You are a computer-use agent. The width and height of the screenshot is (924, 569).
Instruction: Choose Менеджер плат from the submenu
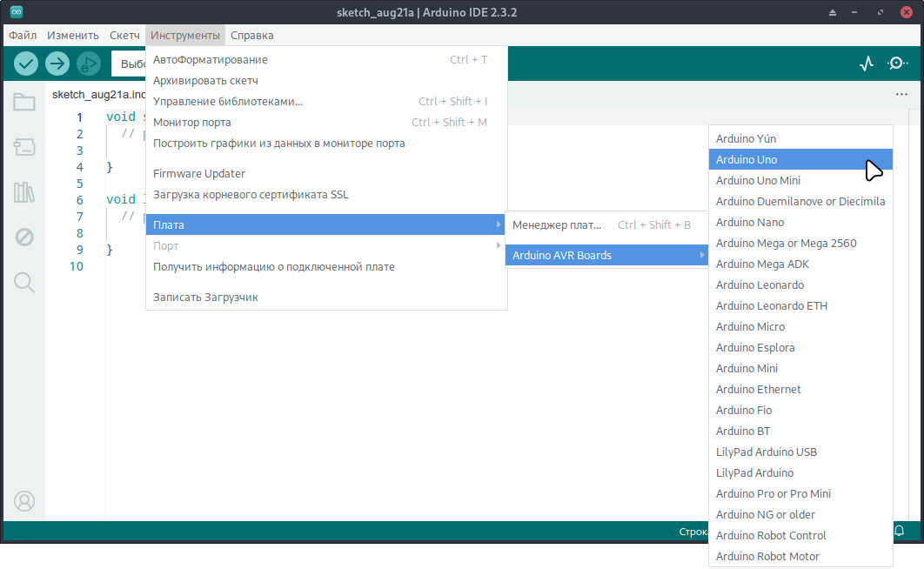pos(575,224)
